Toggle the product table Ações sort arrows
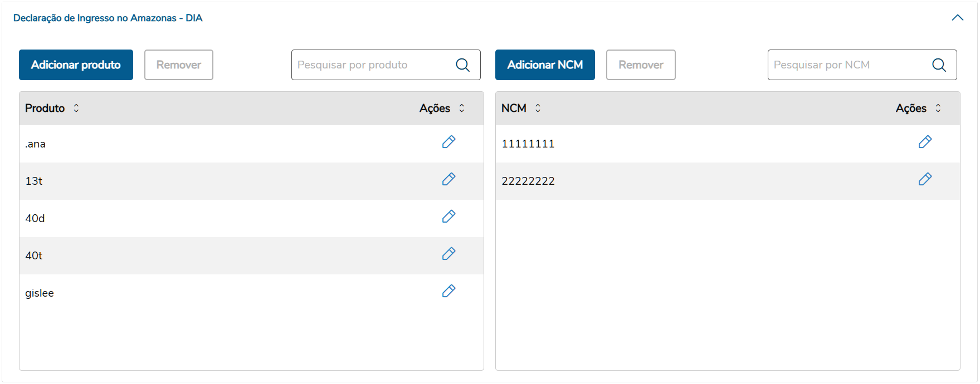The image size is (980, 384). [x=462, y=108]
